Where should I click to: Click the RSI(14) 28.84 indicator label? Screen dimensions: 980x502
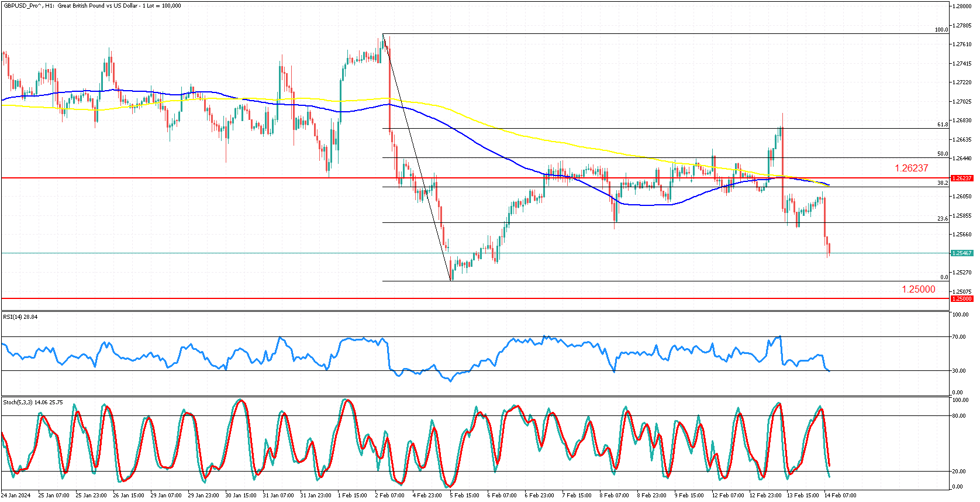pos(20,317)
